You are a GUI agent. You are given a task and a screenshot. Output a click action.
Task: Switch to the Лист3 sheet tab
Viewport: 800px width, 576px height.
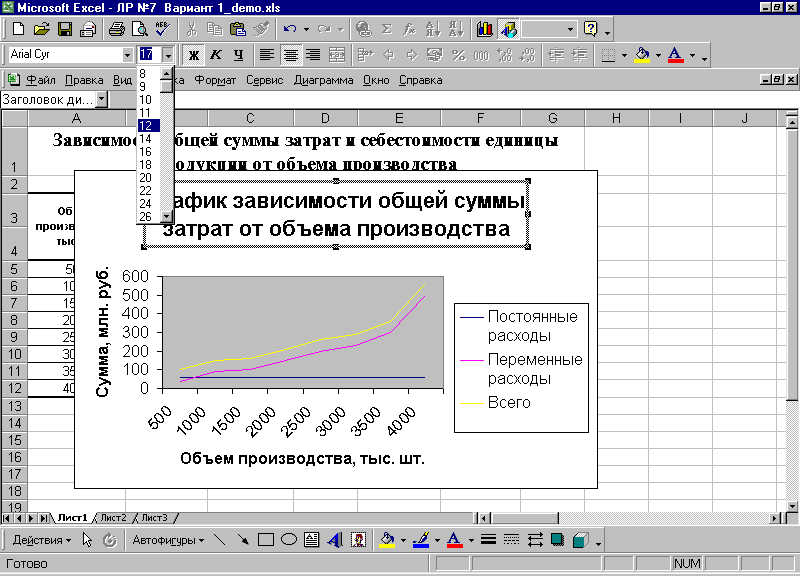tap(154, 518)
